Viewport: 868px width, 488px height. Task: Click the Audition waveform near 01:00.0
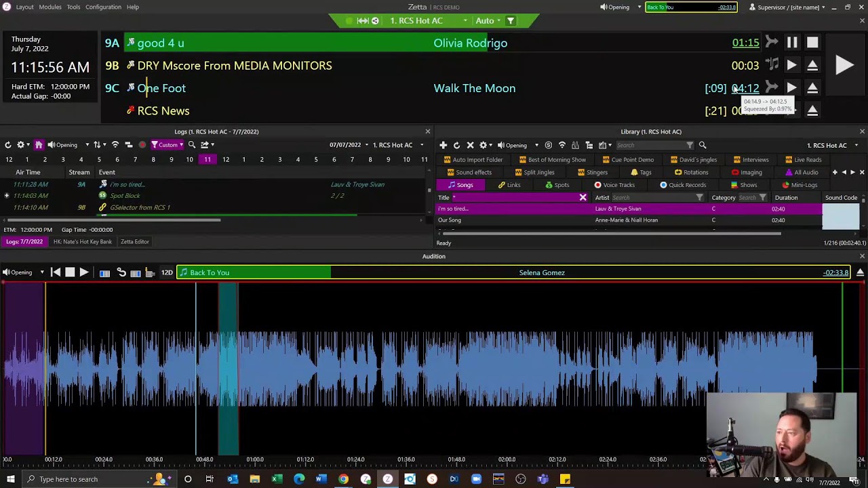255,369
